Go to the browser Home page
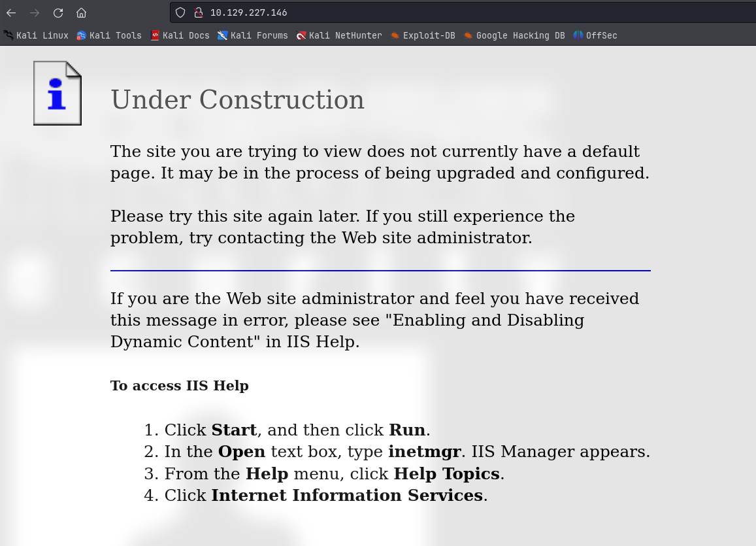The image size is (756, 546). pos(81,13)
